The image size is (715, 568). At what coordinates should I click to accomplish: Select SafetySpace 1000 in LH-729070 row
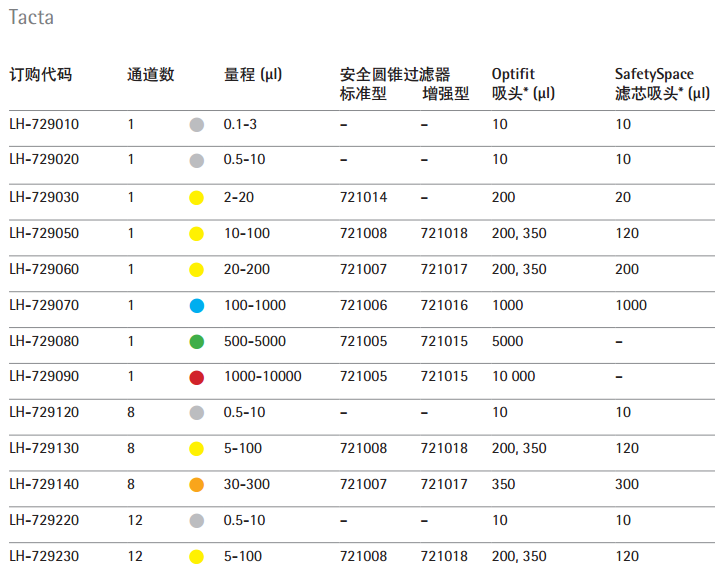pos(631,305)
